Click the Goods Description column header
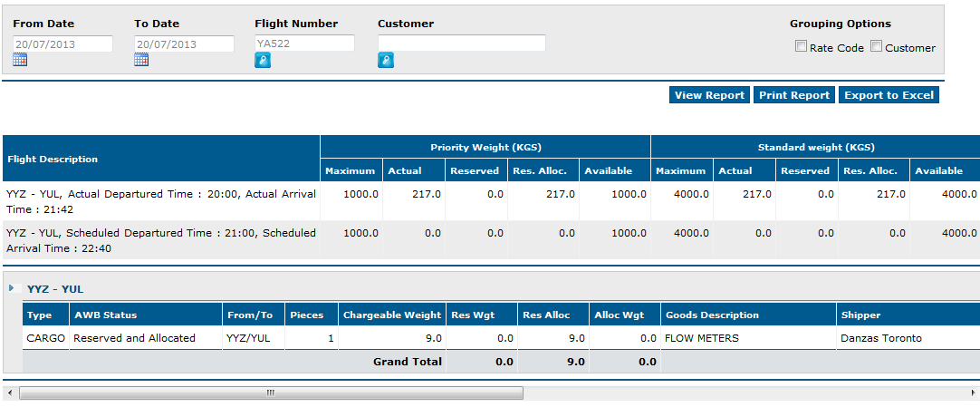 (x=748, y=315)
